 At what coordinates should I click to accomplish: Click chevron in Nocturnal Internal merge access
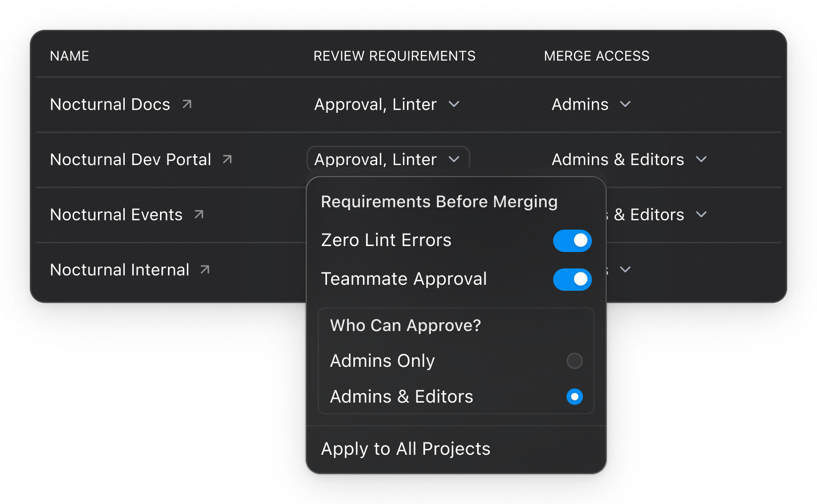[625, 270]
